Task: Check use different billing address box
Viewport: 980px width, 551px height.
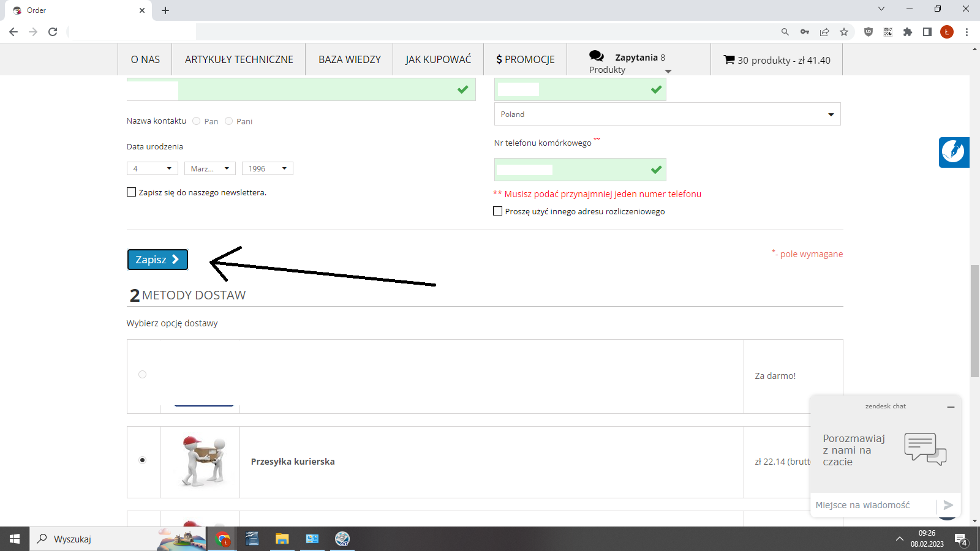Action: click(x=498, y=211)
